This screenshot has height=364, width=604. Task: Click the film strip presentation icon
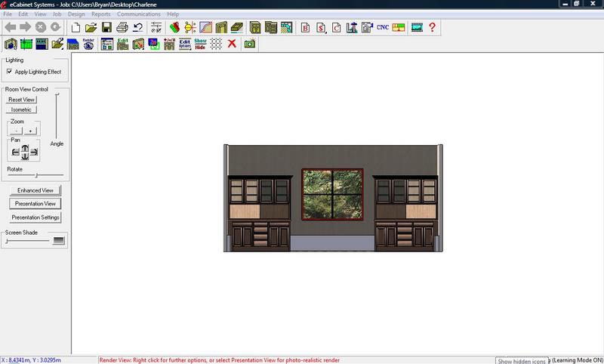tap(417, 27)
